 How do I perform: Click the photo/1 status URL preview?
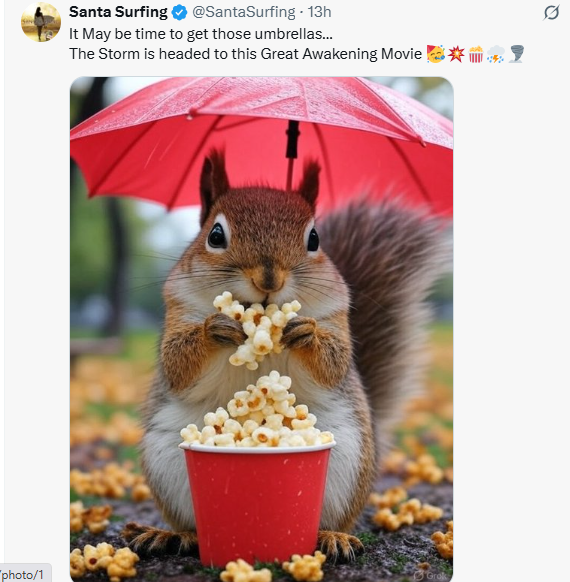tap(24, 575)
